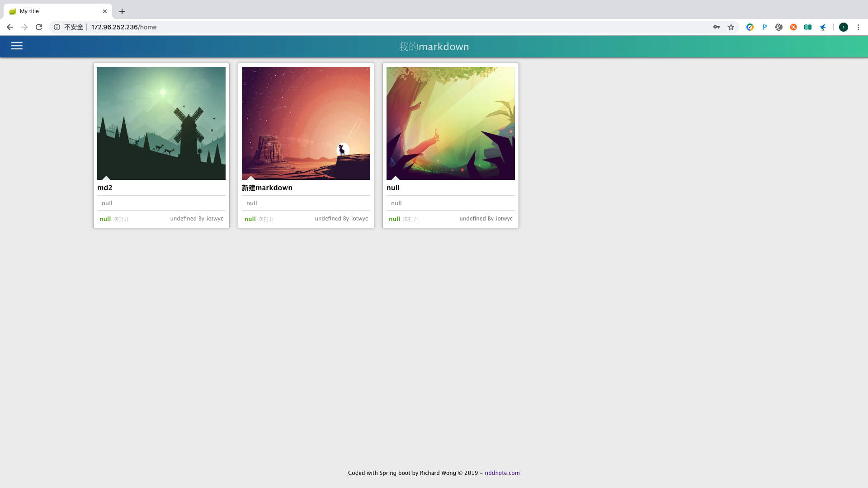868x488 pixels.
Task: Open a new browser tab
Action: (x=122, y=11)
